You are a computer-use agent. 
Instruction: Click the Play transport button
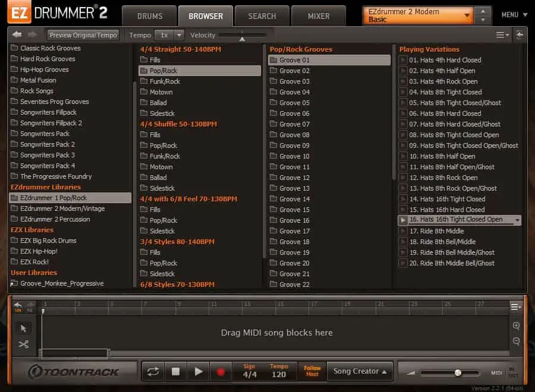click(x=198, y=371)
